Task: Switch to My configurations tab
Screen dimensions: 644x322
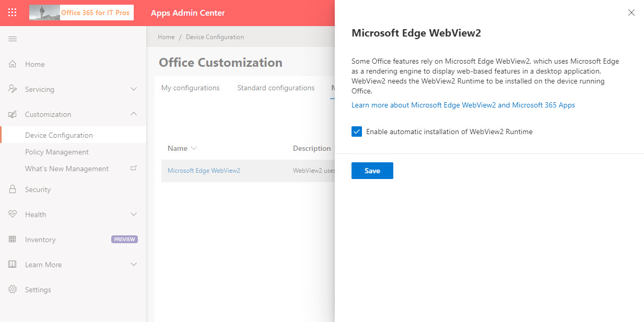Action: [190, 88]
